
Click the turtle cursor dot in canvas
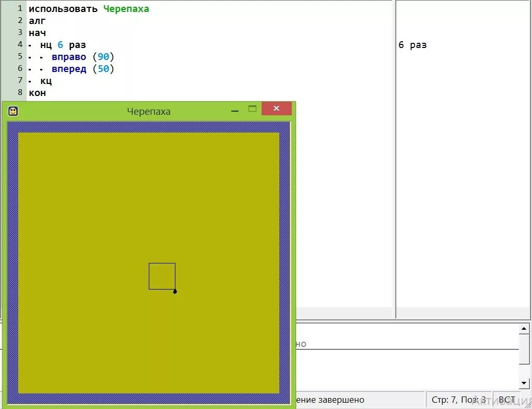pyautogui.click(x=175, y=291)
